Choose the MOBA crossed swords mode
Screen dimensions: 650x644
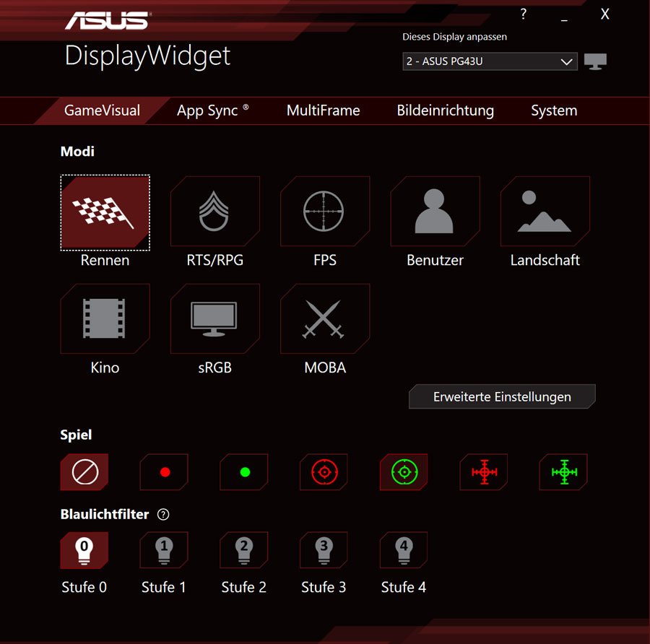point(324,318)
